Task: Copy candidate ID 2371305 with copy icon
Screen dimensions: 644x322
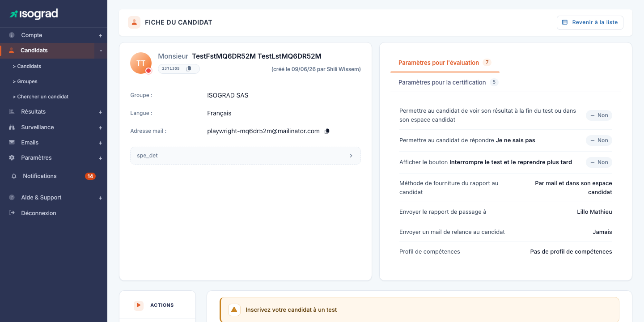Action: click(189, 68)
